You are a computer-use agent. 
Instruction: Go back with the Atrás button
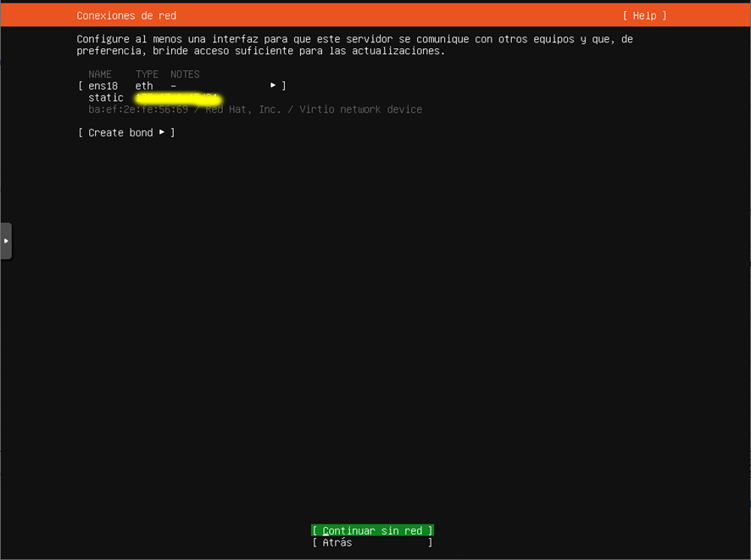[x=372, y=542]
